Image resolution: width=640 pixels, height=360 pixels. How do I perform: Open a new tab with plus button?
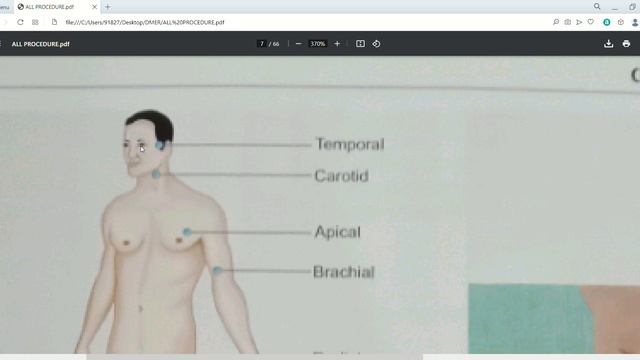pyautogui.click(x=108, y=7)
